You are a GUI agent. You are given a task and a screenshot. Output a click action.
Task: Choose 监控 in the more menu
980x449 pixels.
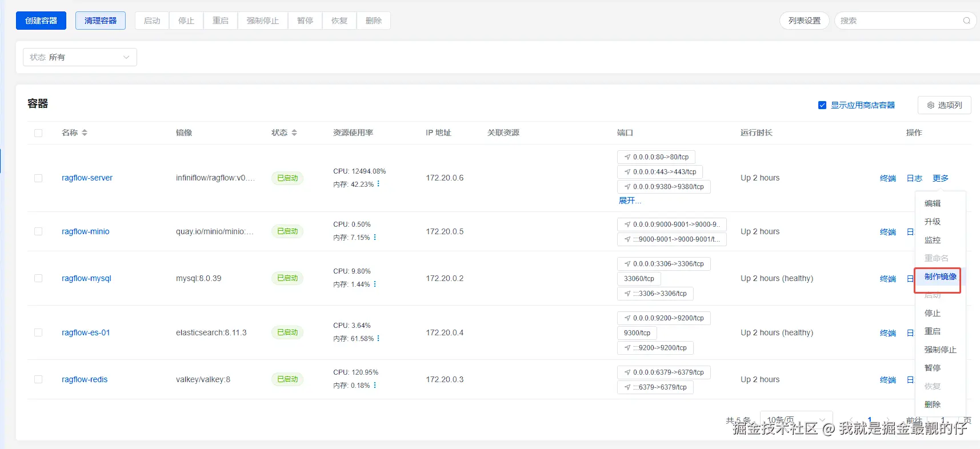coord(933,240)
